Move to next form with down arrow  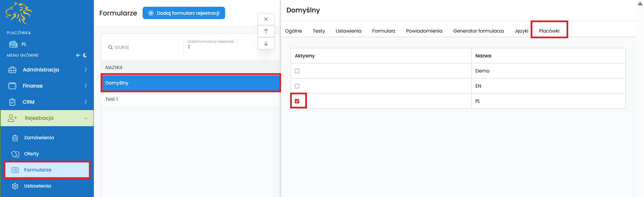(266, 43)
